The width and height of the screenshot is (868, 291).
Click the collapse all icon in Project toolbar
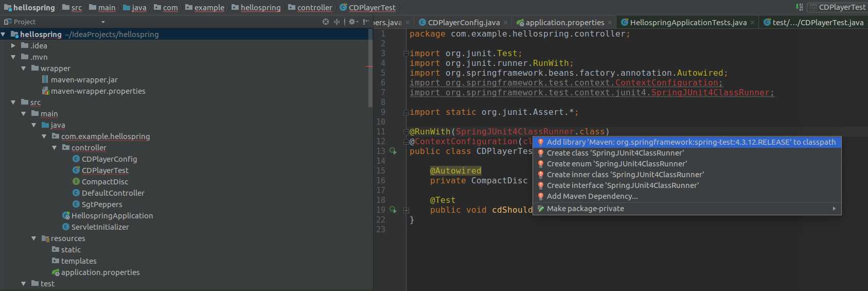pyautogui.click(x=336, y=22)
